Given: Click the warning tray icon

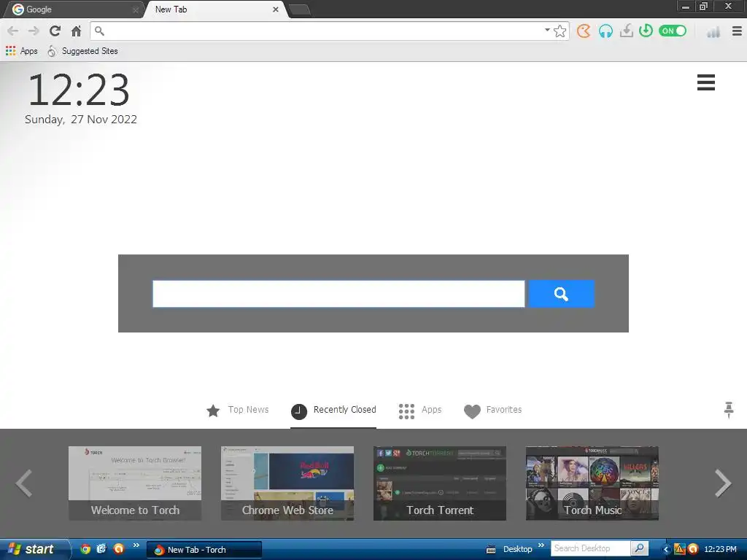Looking at the screenshot, I should (x=679, y=549).
